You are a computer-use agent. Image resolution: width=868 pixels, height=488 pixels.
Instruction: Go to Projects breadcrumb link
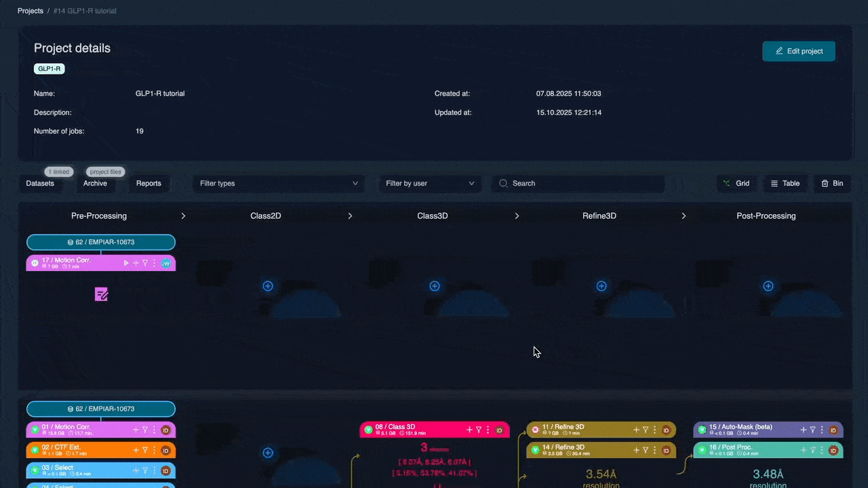point(31,11)
